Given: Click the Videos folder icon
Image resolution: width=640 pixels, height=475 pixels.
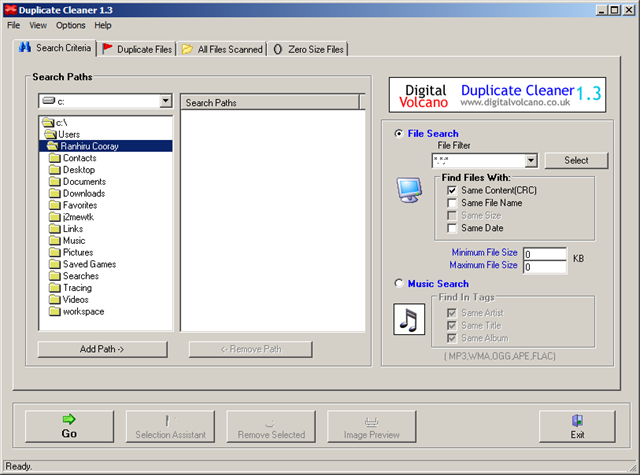Looking at the screenshot, I should (x=54, y=300).
